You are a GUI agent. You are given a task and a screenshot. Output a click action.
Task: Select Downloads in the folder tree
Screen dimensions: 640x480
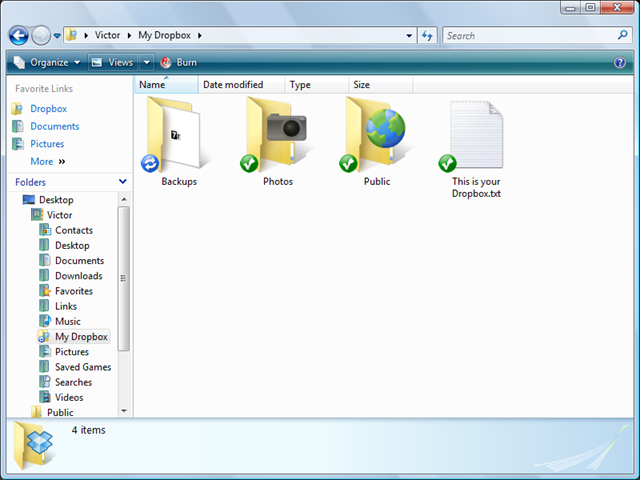78,276
